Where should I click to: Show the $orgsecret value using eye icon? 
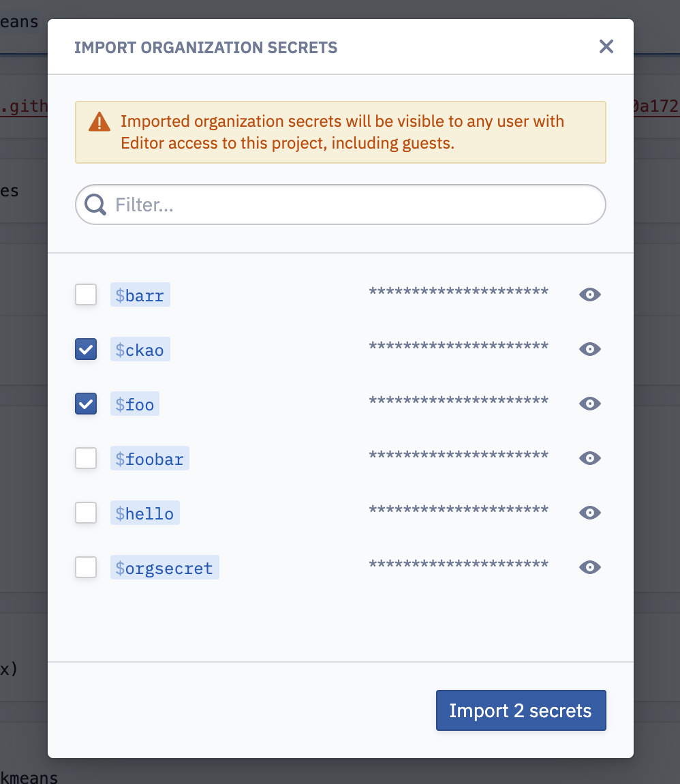coord(589,567)
